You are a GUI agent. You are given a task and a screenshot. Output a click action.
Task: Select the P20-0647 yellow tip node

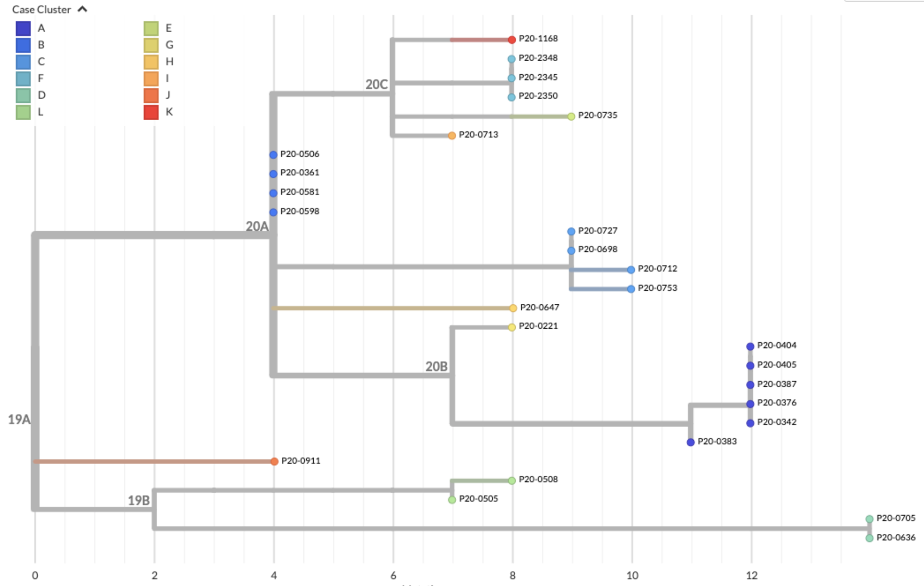(513, 308)
